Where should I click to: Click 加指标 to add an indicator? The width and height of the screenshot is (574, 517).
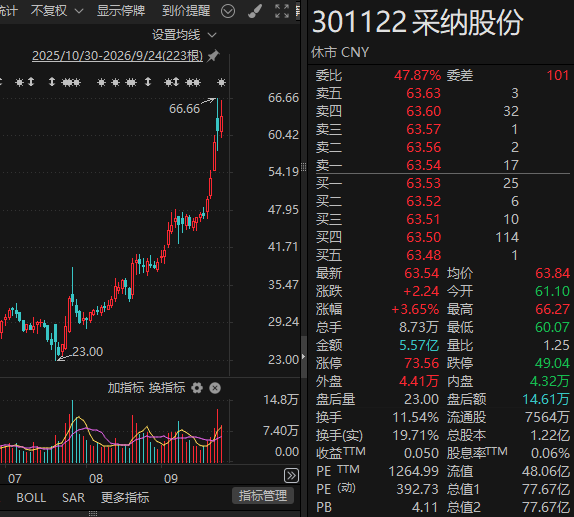tap(126, 388)
